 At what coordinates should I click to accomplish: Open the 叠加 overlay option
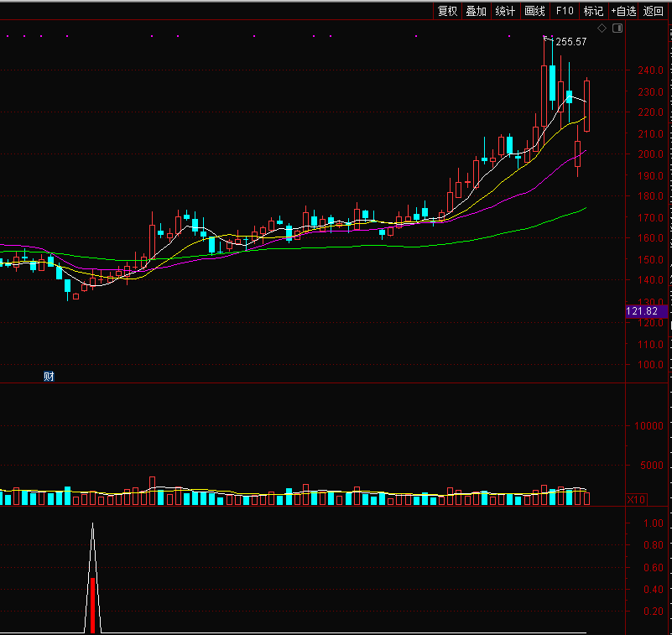477,11
